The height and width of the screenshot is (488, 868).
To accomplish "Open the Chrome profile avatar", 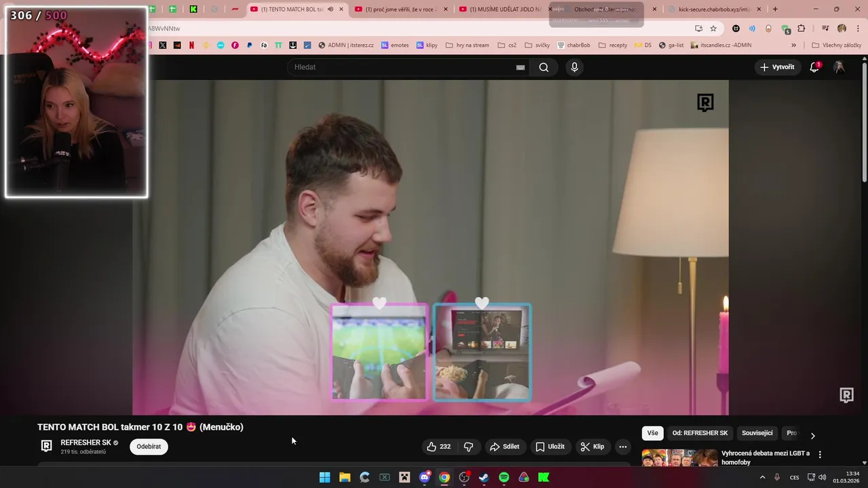I will (842, 28).
